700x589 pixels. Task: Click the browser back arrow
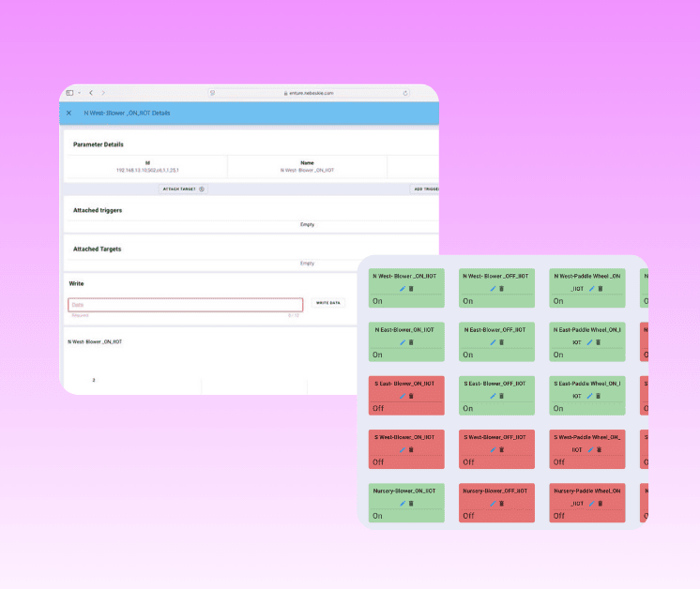coord(91,93)
